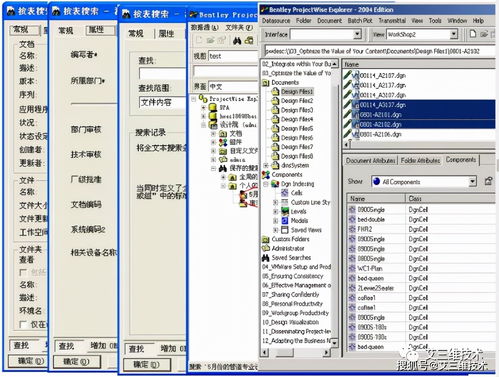Viewport: 499px width, 377px height.
Task: Click the Custom Line Sty node icon
Action: [285, 202]
